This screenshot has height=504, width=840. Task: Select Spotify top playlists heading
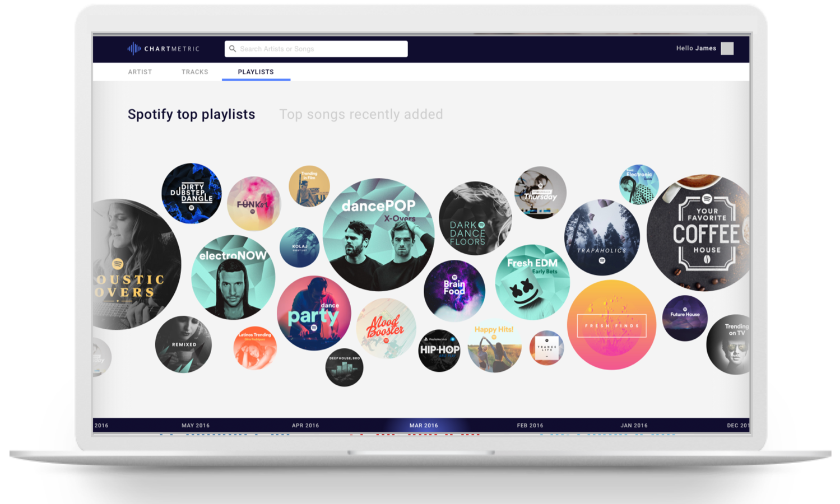192,114
